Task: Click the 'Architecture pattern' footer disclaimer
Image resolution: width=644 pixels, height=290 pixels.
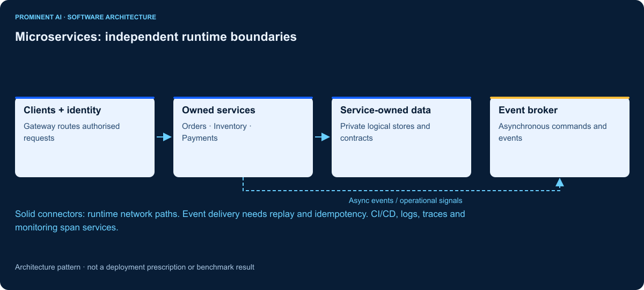Action: point(135,267)
